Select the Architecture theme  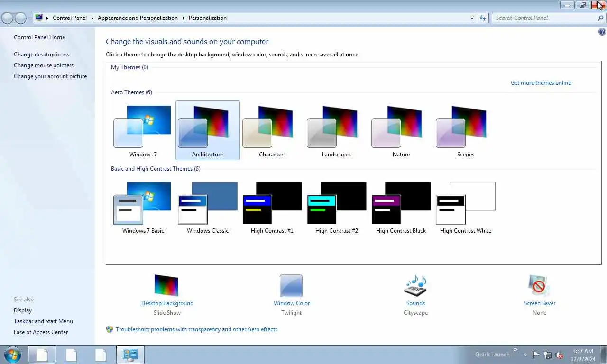click(207, 131)
